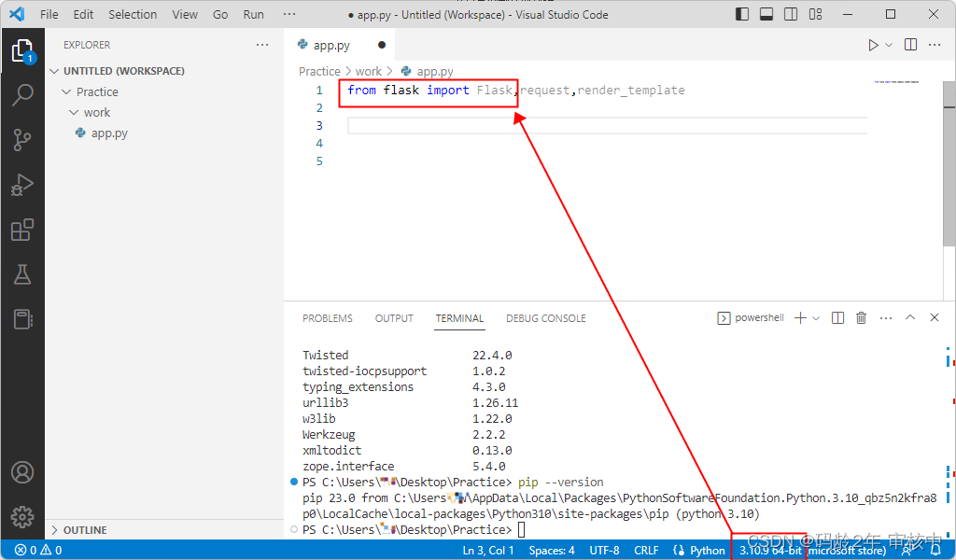Change encoding via UTF-8 status item
Screen dimensions: 956x560
click(604, 551)
